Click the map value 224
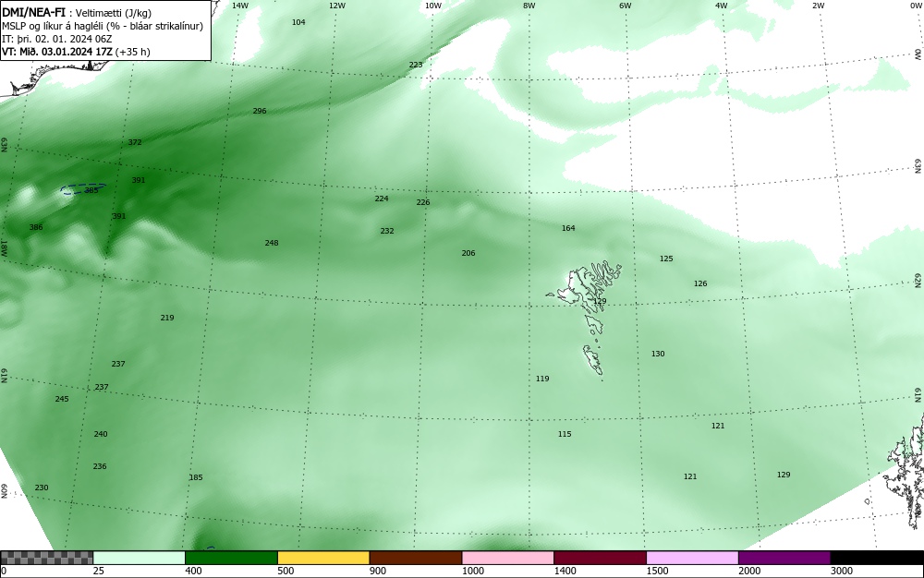The width and height of the screenshot is (924, 578). 382,199
